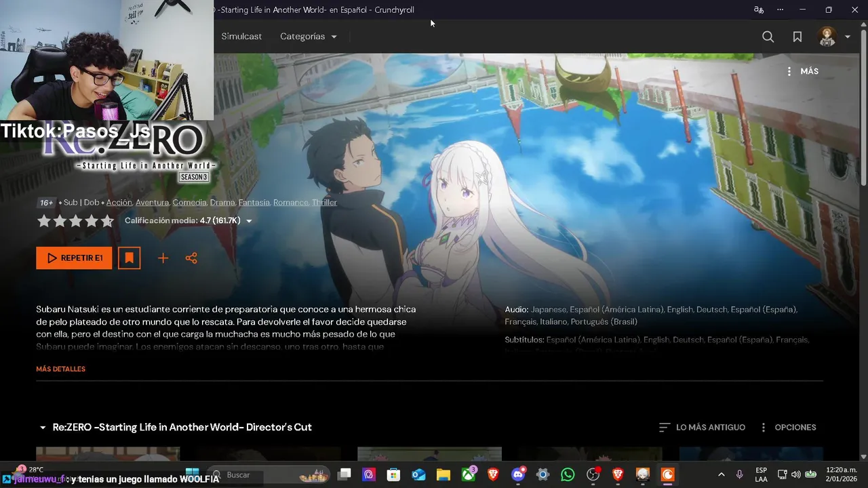Screen dimensions: 868x488
Task: Open WhatsApp from the taskbar
Action: [568, 474]
